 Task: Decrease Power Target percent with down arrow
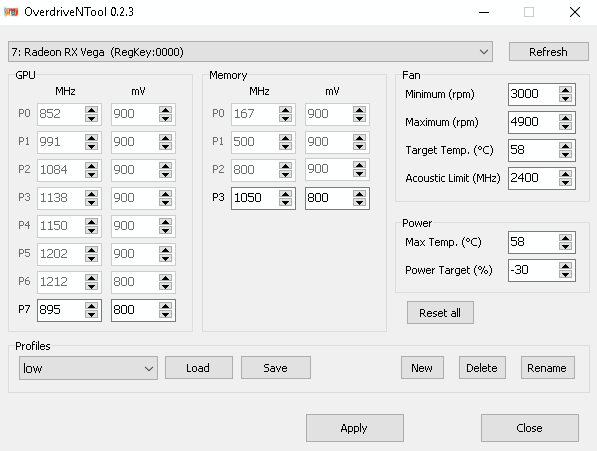[565, 275]
